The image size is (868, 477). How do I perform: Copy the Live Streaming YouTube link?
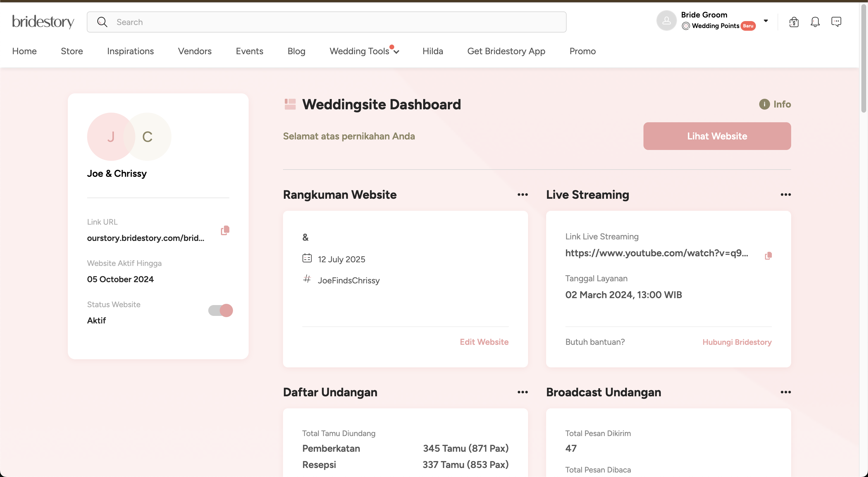point(768,256)
